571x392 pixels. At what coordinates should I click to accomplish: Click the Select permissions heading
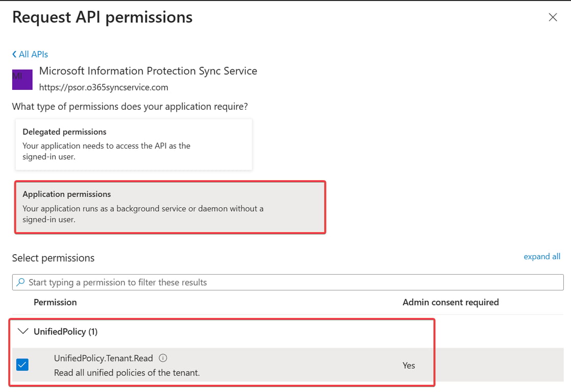click(x=53, y=258)
